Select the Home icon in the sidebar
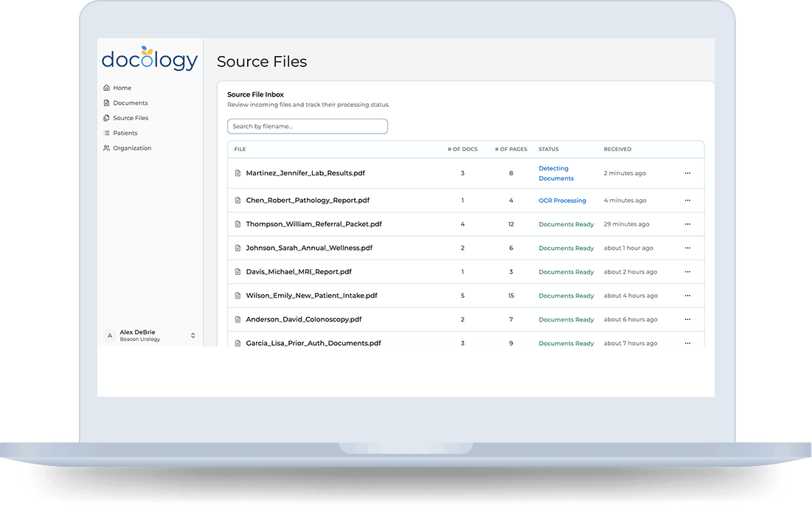The width and height of the screenshot is (812, 508). [x=106, y=87]
